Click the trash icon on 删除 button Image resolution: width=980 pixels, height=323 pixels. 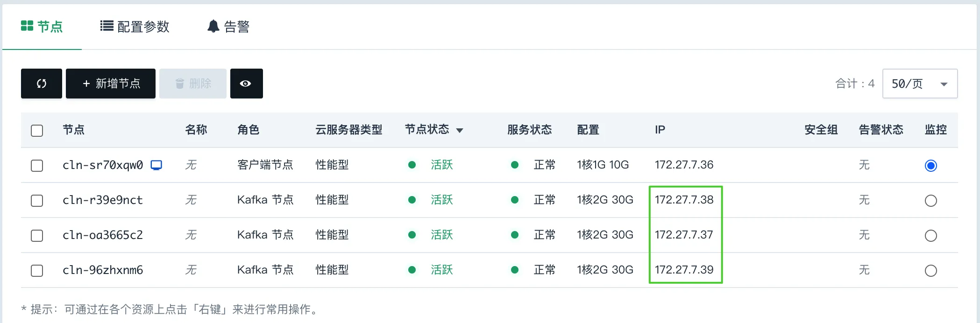click(179, 84)
